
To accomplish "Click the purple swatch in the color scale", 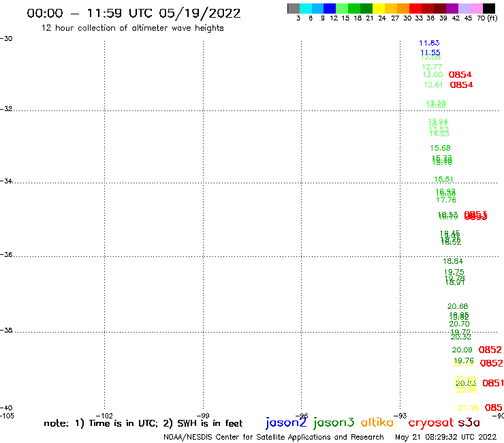I will click(x=452, y=8).
